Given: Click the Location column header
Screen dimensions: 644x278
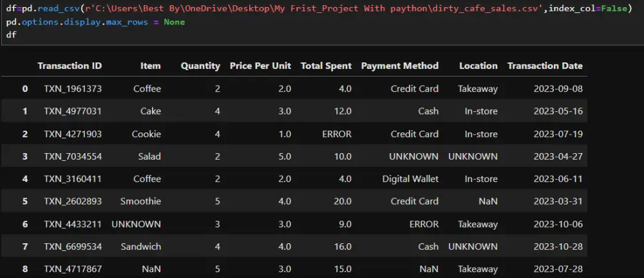Looking at the screenshot, I should (478, 66).
